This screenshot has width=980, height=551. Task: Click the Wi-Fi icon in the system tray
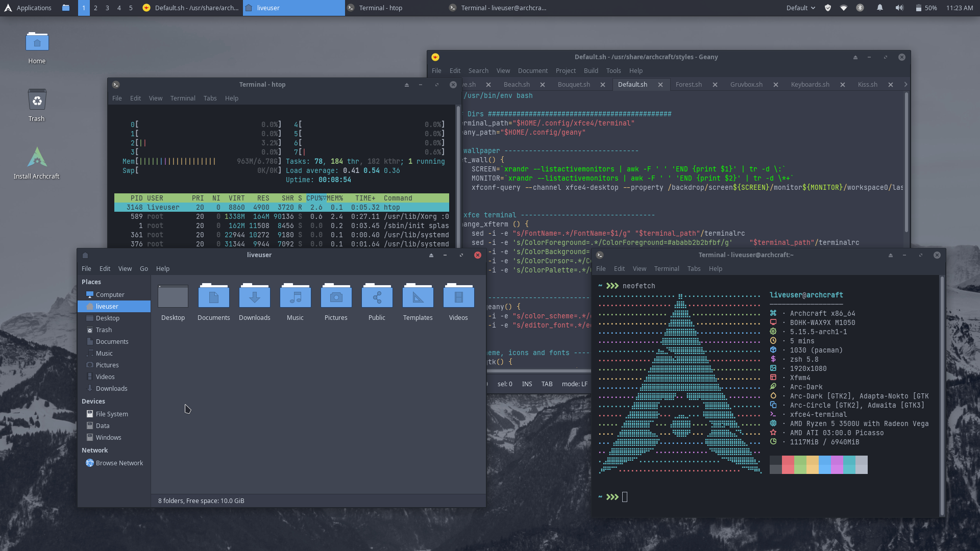pyautogui.click(x=843, y=8)
